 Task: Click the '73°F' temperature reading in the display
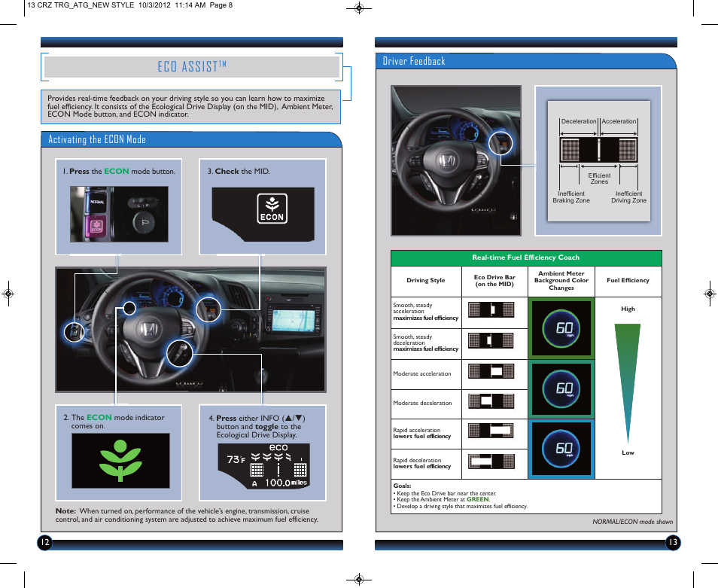coord(236,459)
